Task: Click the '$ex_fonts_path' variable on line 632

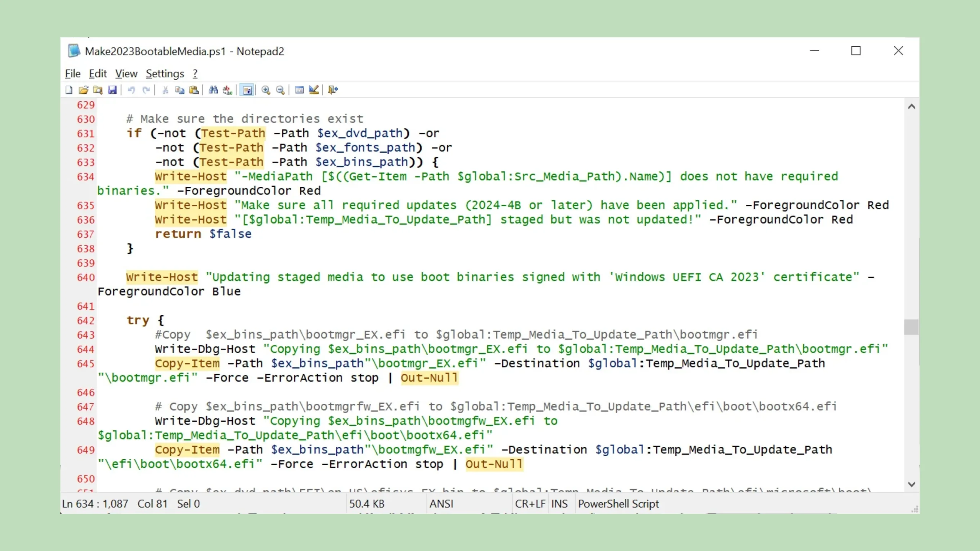Action: [365, 148]
